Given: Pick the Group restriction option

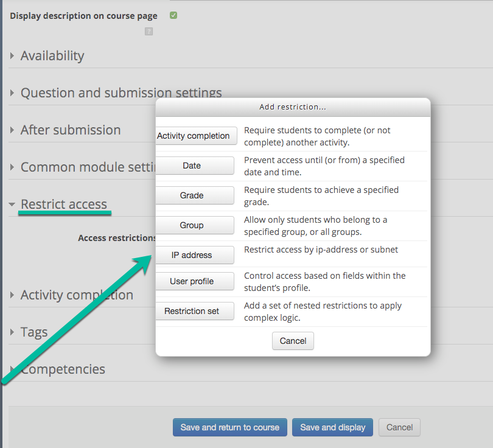Looking at the screenshot, I should point(195,225).
